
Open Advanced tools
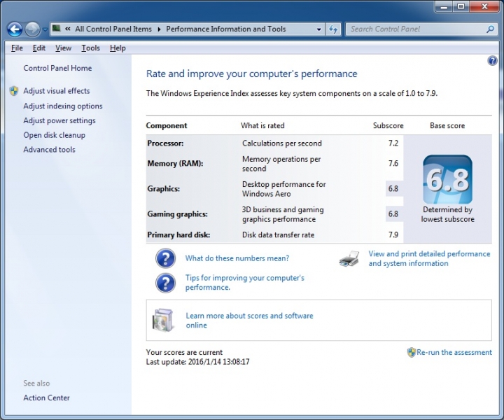point(49,149)
